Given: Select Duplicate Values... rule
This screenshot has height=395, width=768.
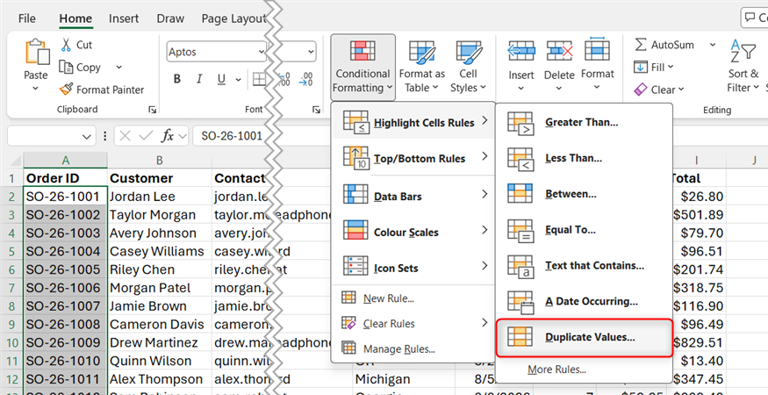Looking at the screenshot, I should click(584, 337).
